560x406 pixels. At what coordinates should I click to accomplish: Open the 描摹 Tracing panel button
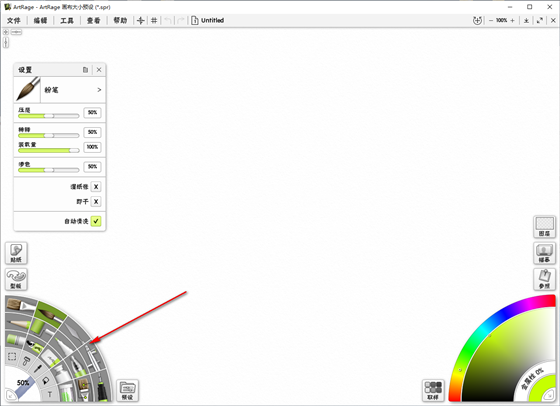coord(544,253)
